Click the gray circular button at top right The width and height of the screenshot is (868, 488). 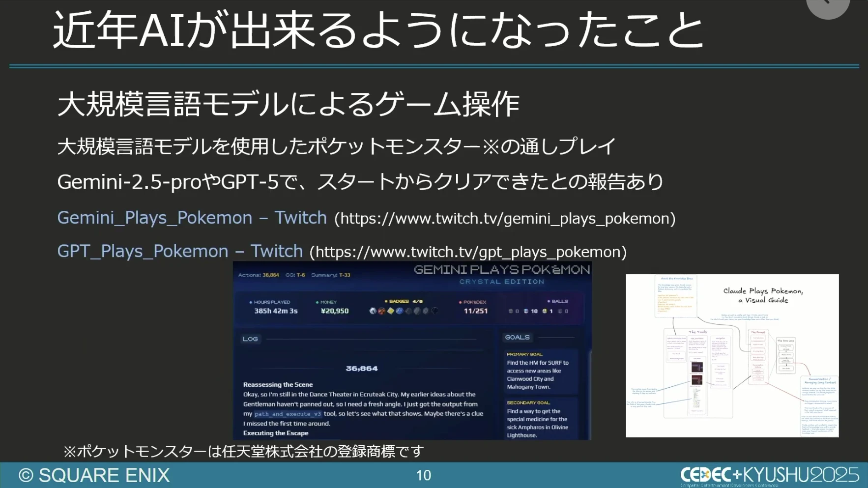pyautogui.click(x=828, y=5)
